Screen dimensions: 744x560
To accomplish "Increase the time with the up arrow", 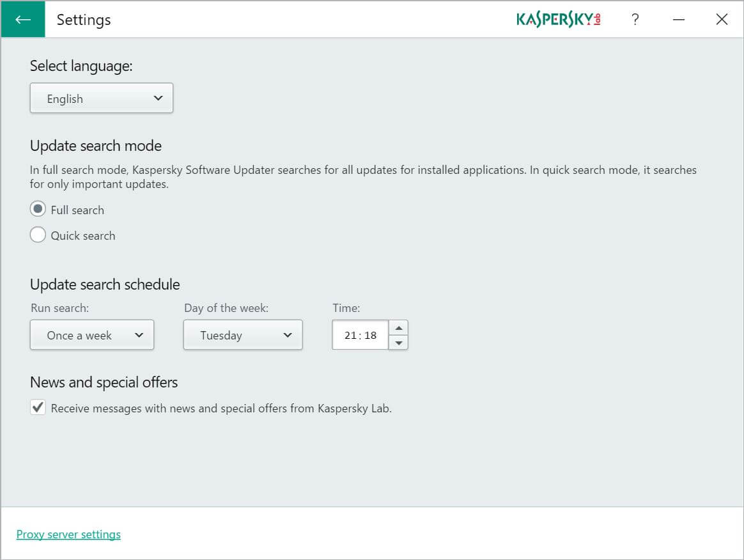I will (398, 328).
